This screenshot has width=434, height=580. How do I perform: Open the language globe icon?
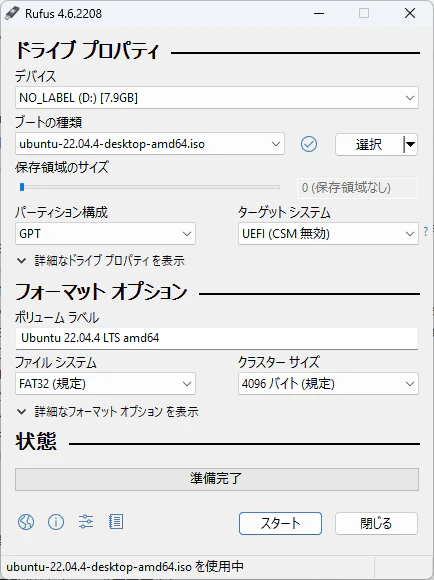point(26,522)
